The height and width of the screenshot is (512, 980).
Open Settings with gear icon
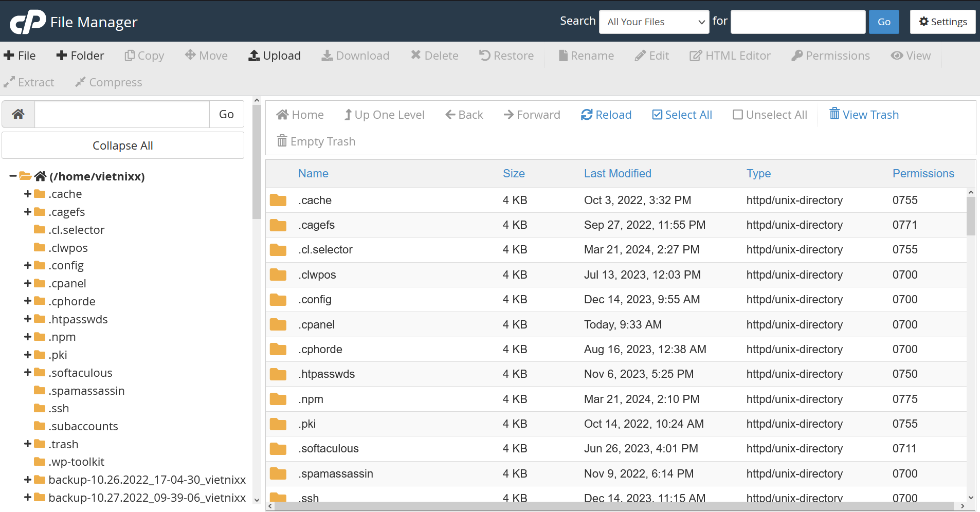pyautogui.click(x=923, y=22)
